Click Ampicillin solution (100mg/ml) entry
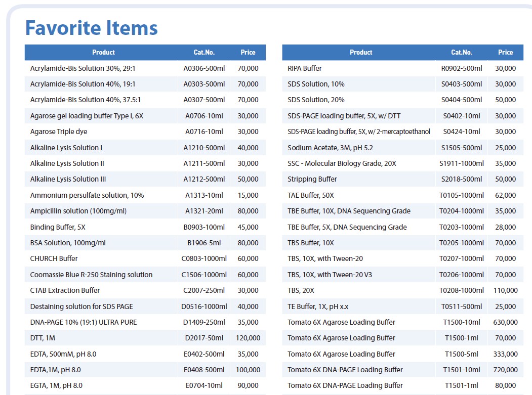 click(78, 211)
